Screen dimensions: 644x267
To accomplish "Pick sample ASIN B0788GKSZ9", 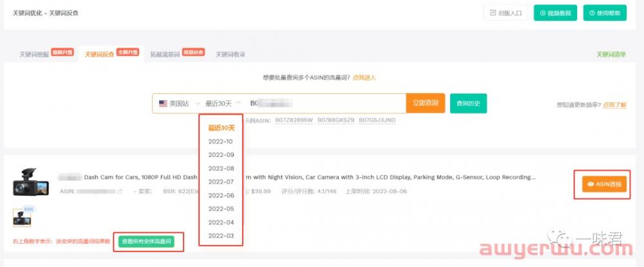I will tap(336, 120).
